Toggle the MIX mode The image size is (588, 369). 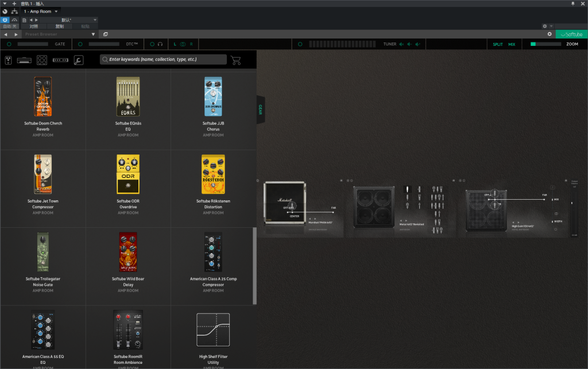coord(512,44)
